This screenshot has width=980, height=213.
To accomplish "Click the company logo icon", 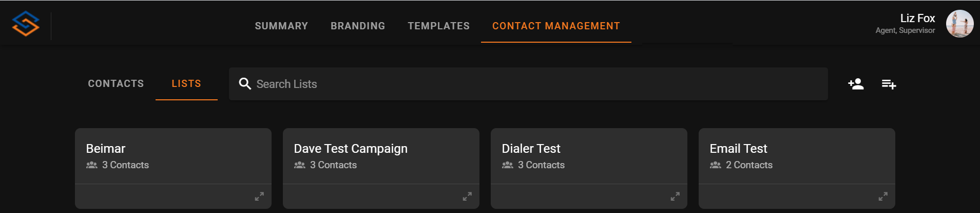I will coord(26,24).
